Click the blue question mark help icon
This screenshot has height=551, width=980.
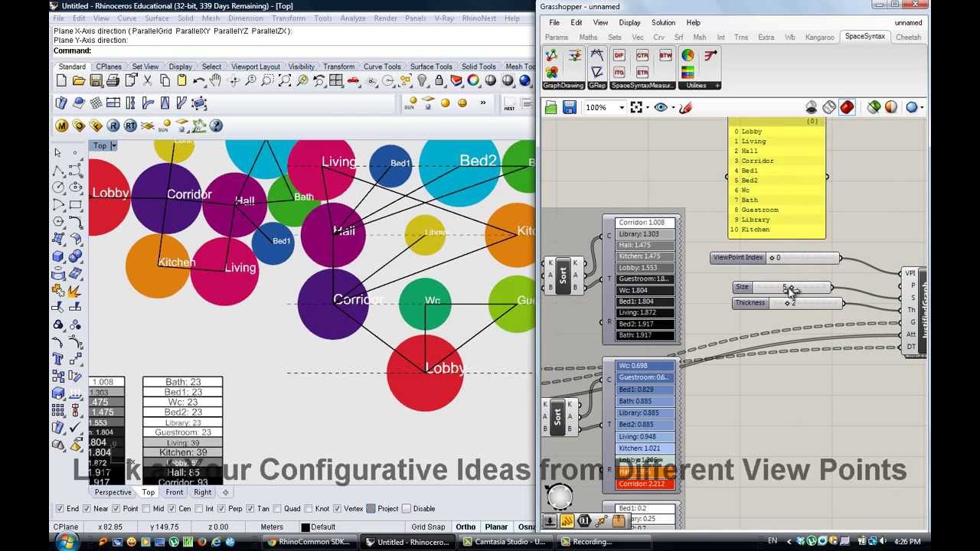(216, 126)
